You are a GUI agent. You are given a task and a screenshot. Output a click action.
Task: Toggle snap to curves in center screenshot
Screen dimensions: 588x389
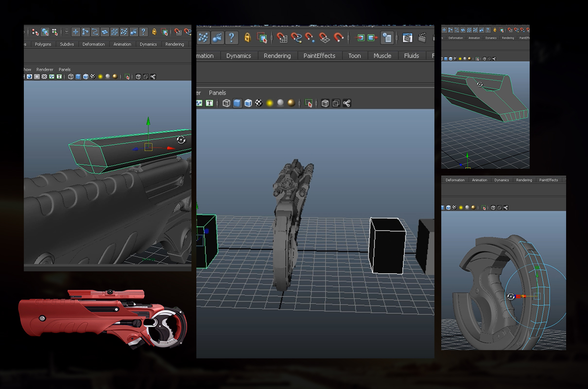(x=296, y=37)
